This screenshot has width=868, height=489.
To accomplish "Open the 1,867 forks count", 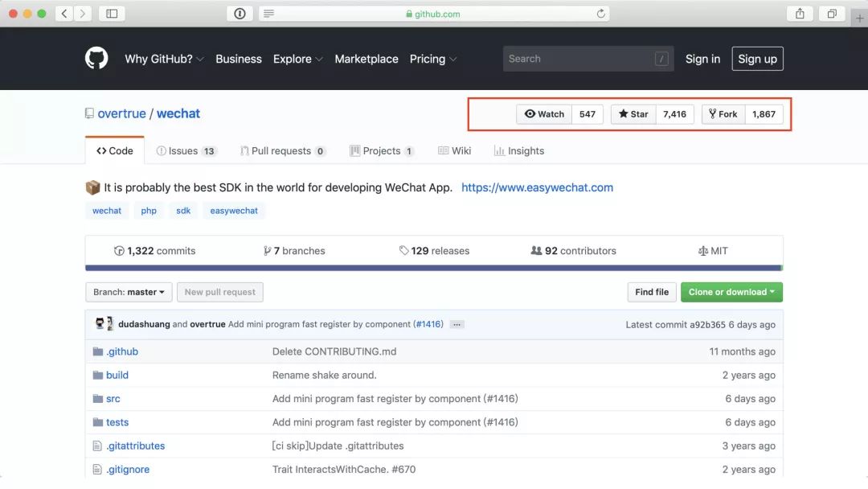I will 764,114.
